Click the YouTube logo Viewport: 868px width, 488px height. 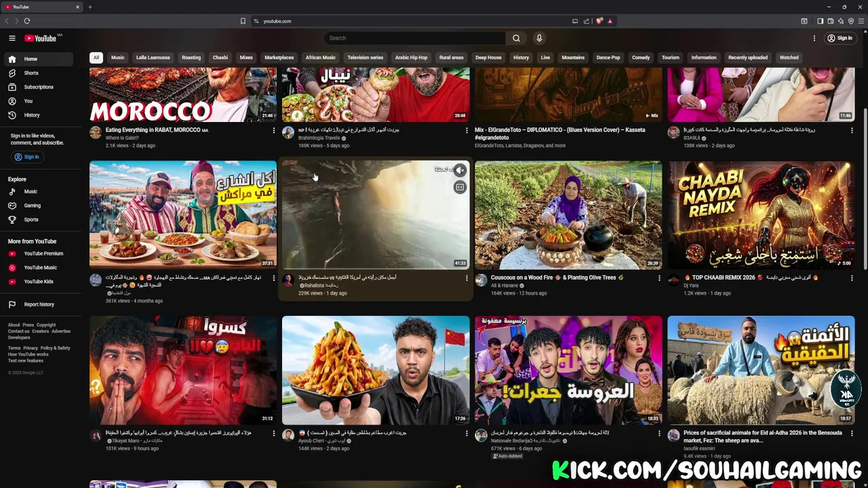coord(41,38)
